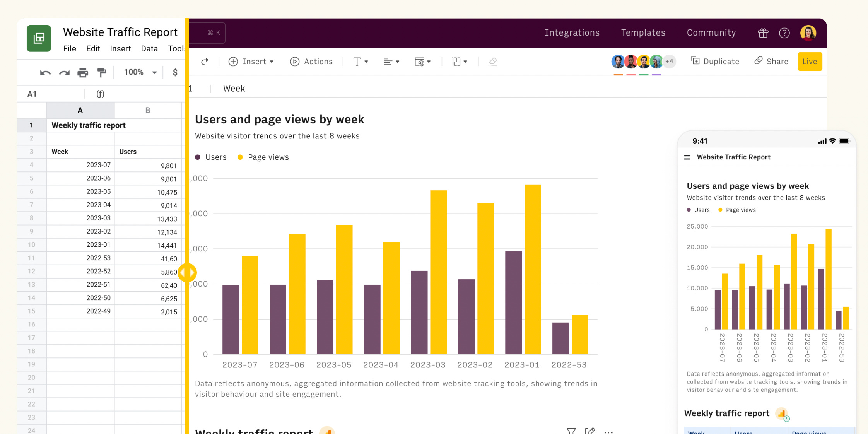Select row 1 header
Screen dimensions: 868x434
[x=31, y=125]
